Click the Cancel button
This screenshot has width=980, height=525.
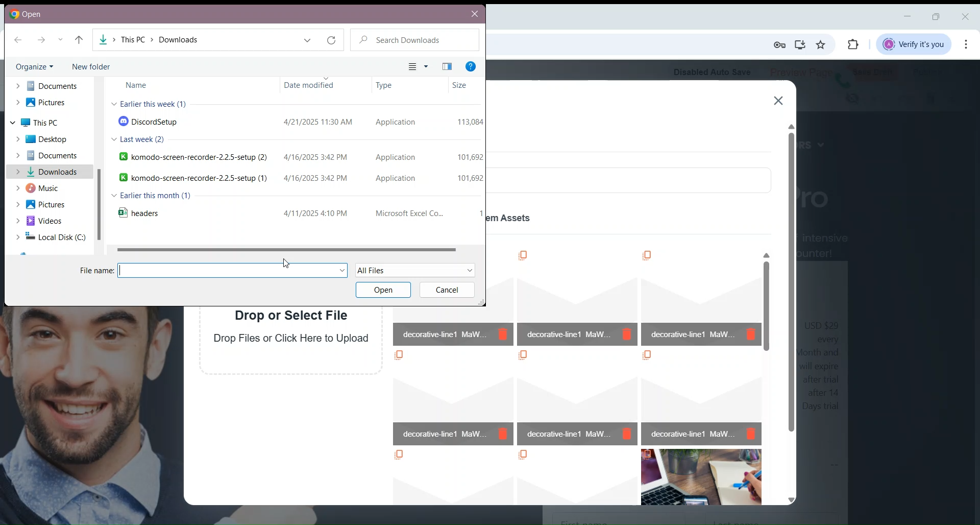tap(447, 291)
